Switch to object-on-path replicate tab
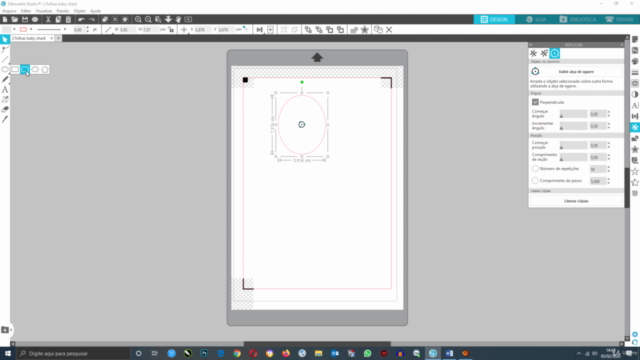Viewport: 640px width, 360px height. 555,53
